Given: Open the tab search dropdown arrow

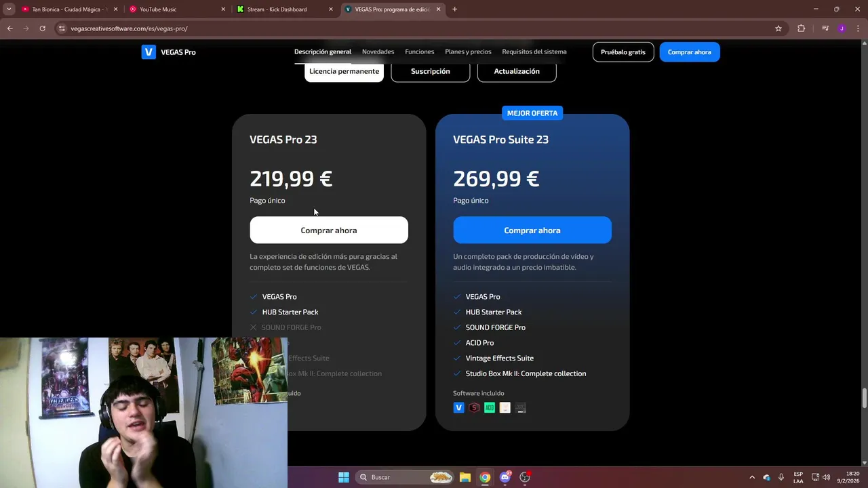Looking at the screenshot, I should 9,9.
